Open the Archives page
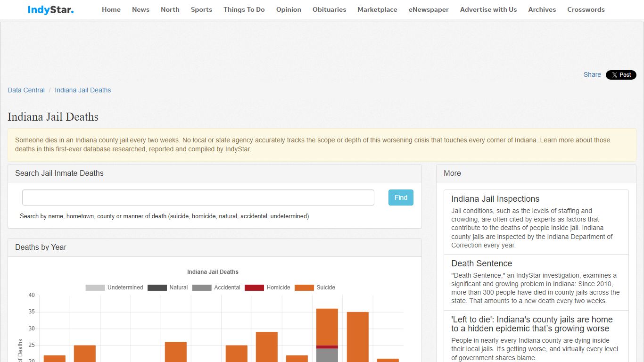The width and height of the screenshot is (644, 362). click(542, 9)
